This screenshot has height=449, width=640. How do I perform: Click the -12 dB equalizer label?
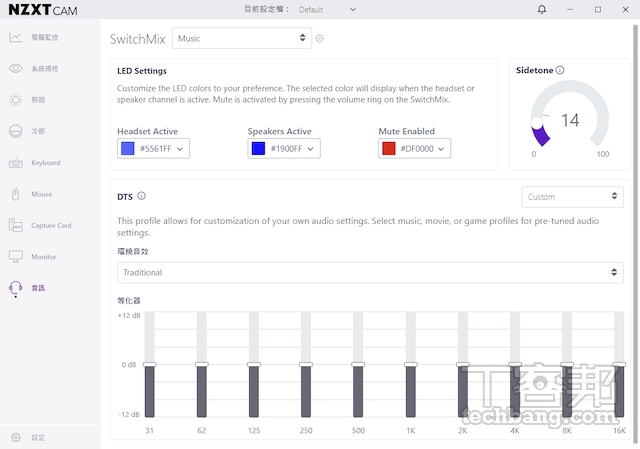pos(129,414)
